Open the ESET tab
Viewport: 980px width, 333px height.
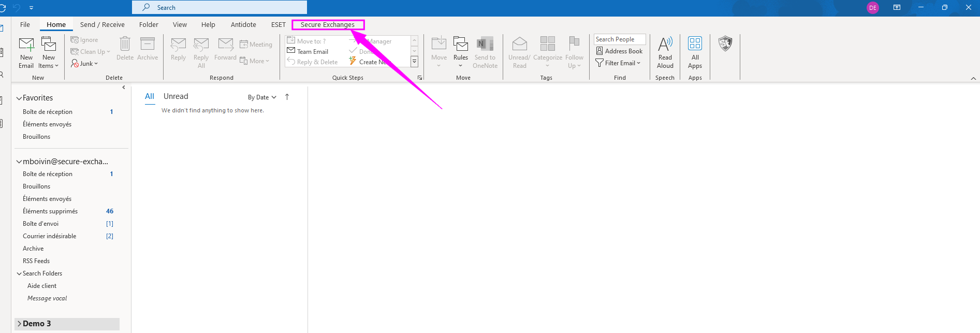(279, 24)
